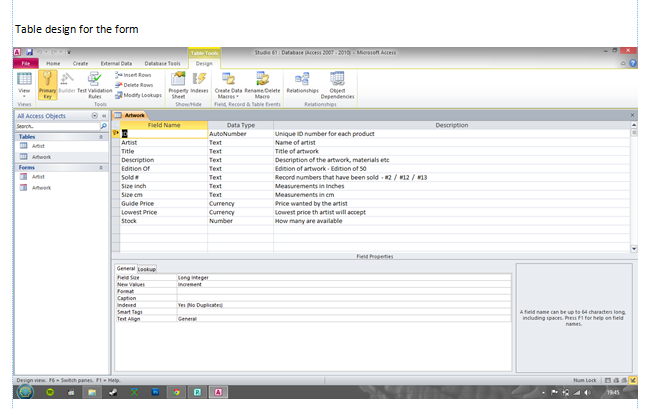The width and height of the screenshot is (646, 409).
Task: Switch to Datasheet View in the status bar
Action: pos(608,381)
